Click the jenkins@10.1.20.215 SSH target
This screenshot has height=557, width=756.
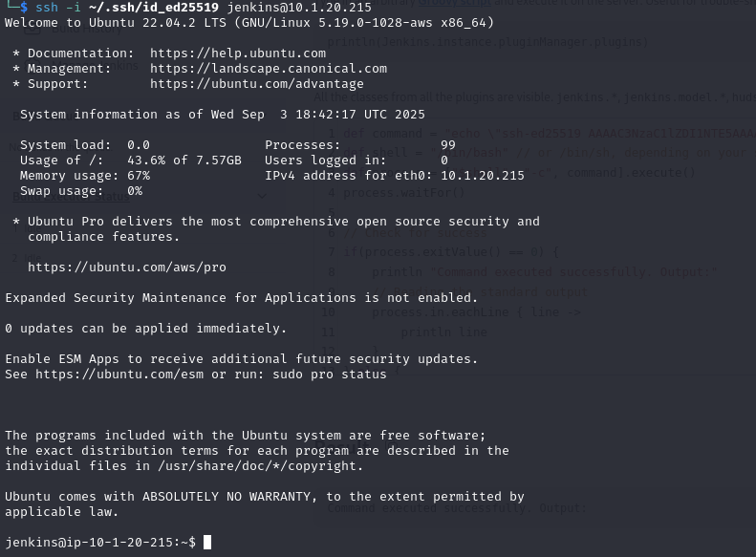tap(299, 8)
